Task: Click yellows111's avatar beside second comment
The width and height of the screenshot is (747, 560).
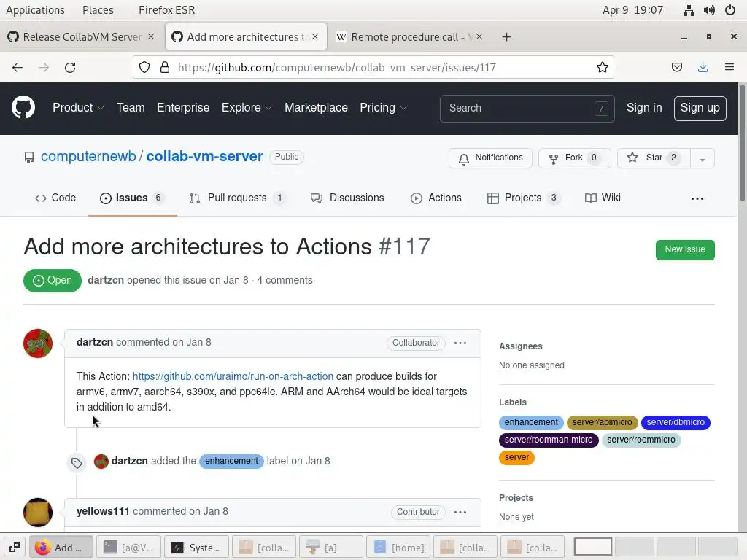Action: pyautogui.click(x=38, y=513)
